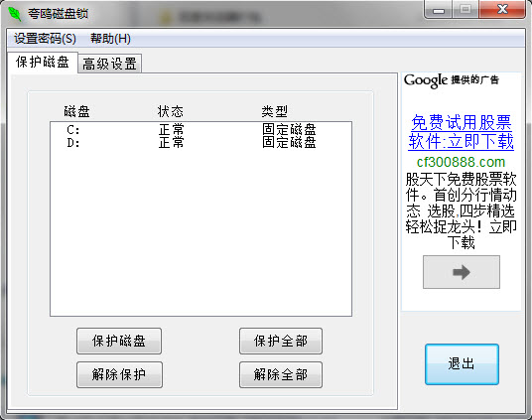Screen dimensions: 532x420
Task: Click the 固定磁盘 type of drive C:
Action: tap(289, 129)
